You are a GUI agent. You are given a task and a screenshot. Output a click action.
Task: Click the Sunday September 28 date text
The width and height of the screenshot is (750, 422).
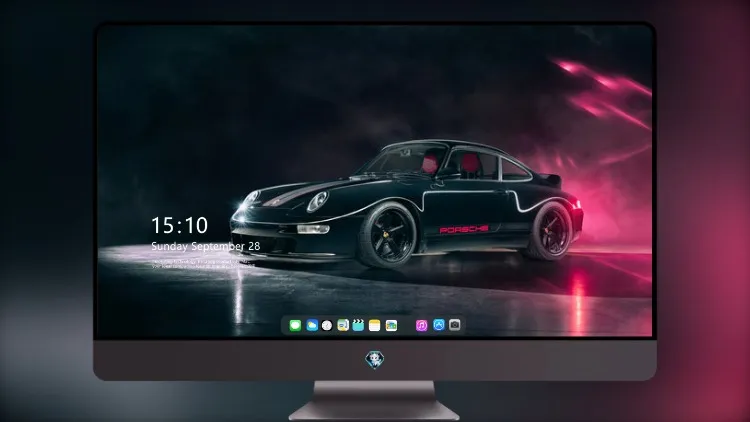click(206, 246)
